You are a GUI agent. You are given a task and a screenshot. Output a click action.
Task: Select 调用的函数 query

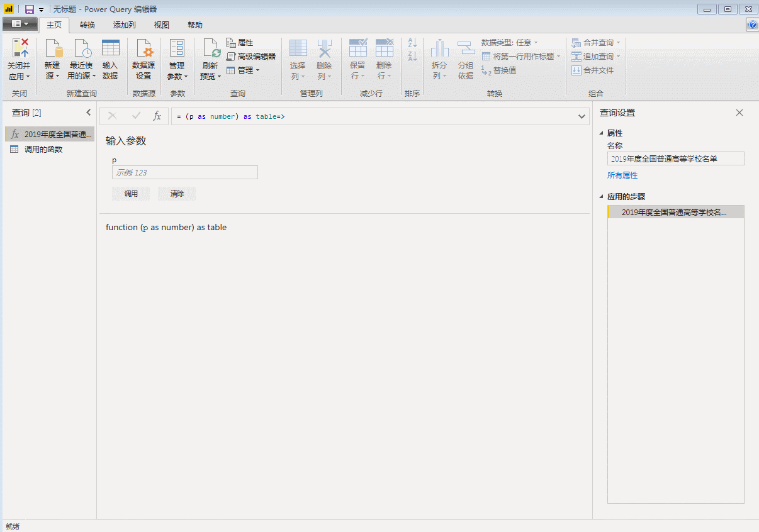tap(50, 150)
